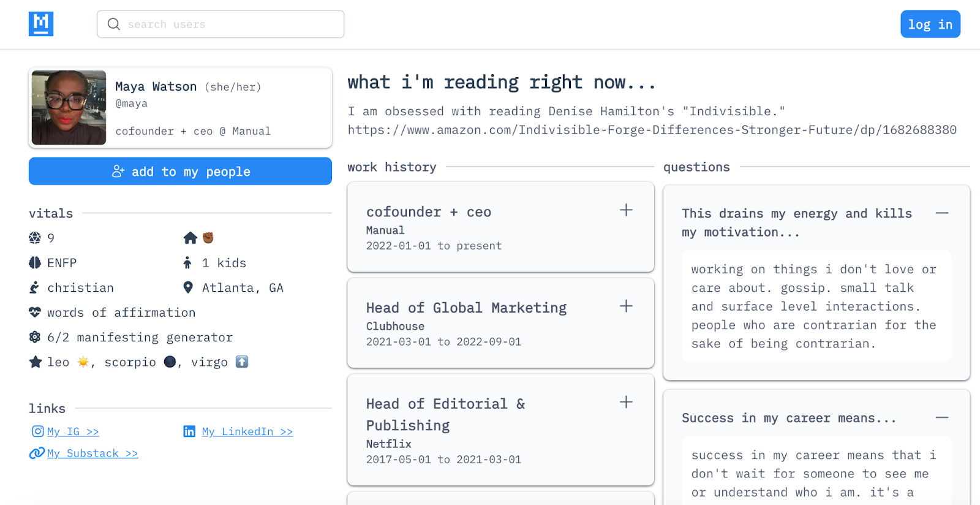Screen dimensions: 980x505
Task: Click the 'cofounder + ceo @ Manual' tagline
Action: [x=193, y=131]
